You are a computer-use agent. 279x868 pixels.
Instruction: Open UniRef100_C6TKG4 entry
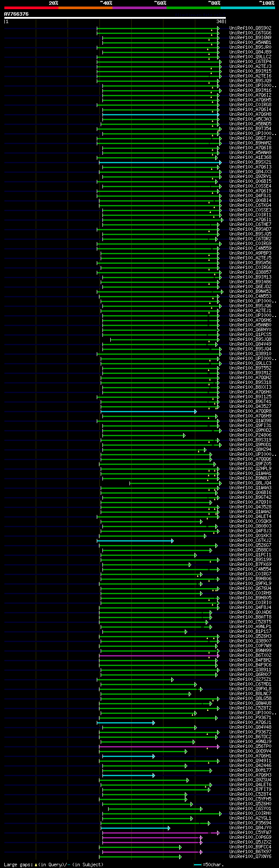(250, 205)
